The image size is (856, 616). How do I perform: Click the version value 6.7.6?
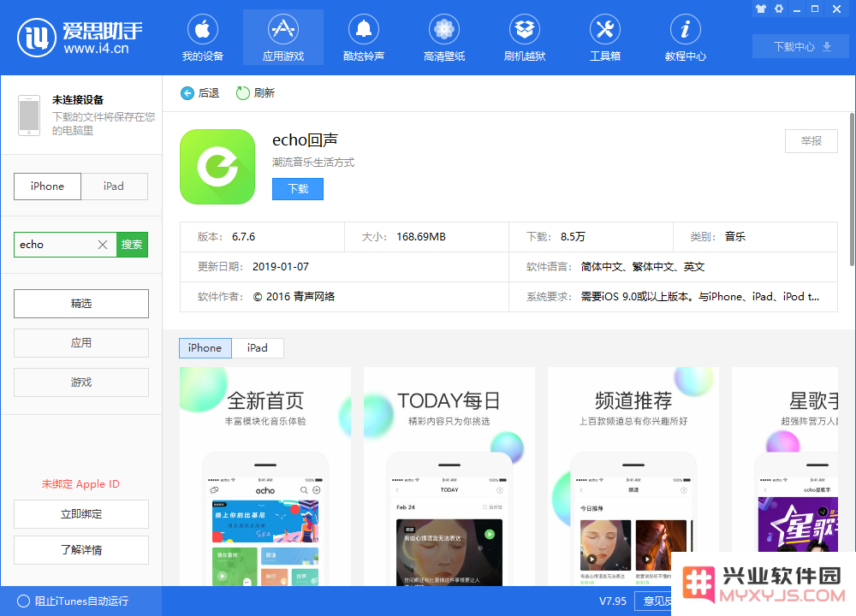[x=243, y=237]
